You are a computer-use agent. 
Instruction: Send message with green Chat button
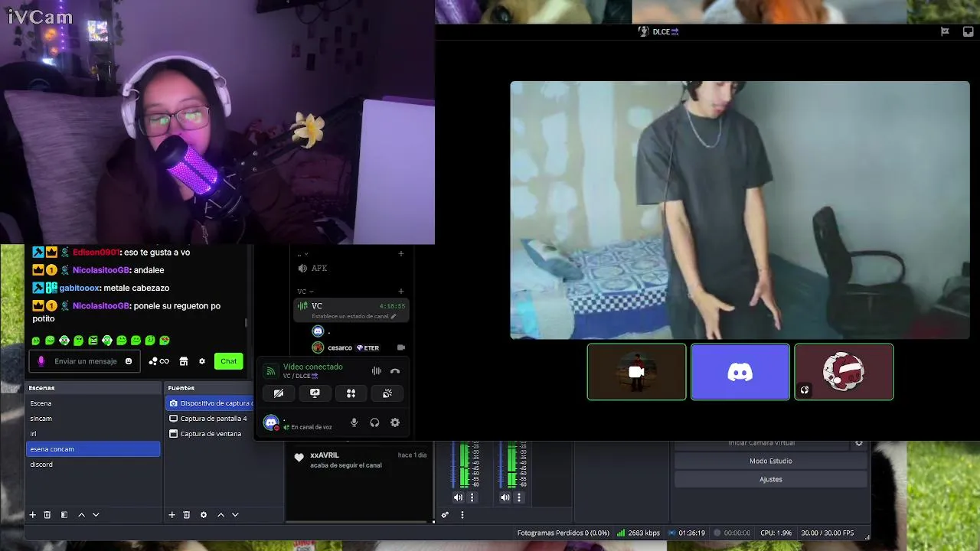228,361
